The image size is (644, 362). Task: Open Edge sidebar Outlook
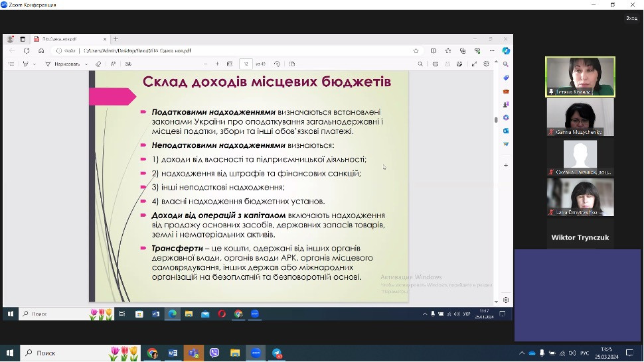point(506,131)
